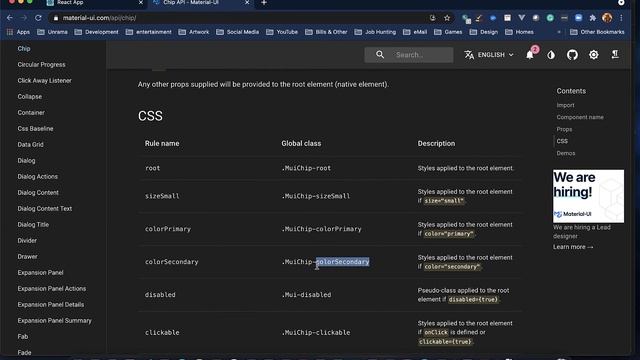Open Dialog Actions in sidebar
640x360 pixels.
[38, 176]
